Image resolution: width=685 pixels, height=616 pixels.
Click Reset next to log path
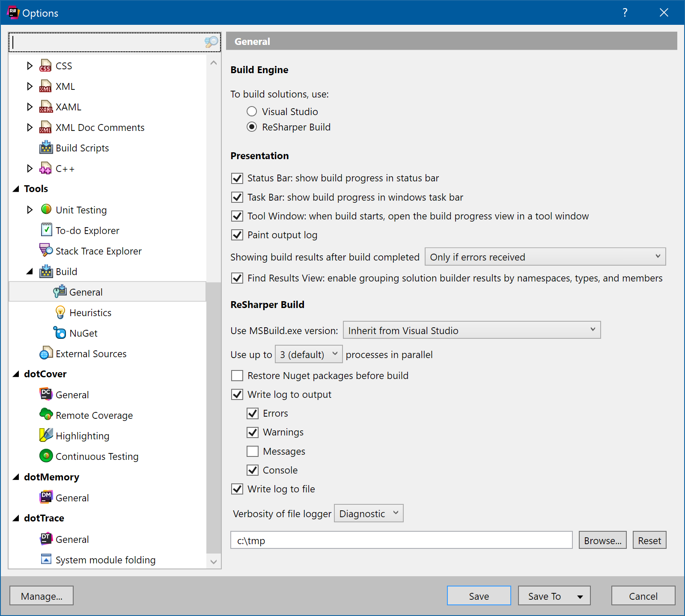pos(649,540)
